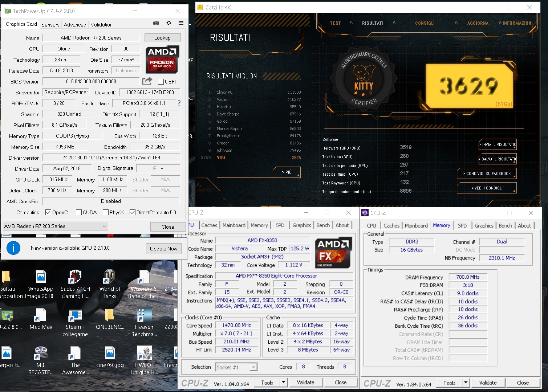
Task: Toggle the CUDA checkbox
Action: click(78, 212)
